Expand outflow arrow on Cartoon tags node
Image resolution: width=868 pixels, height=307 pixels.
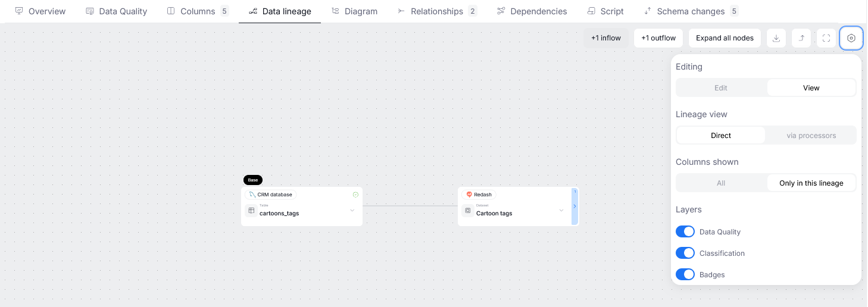[x=574, y=206]
